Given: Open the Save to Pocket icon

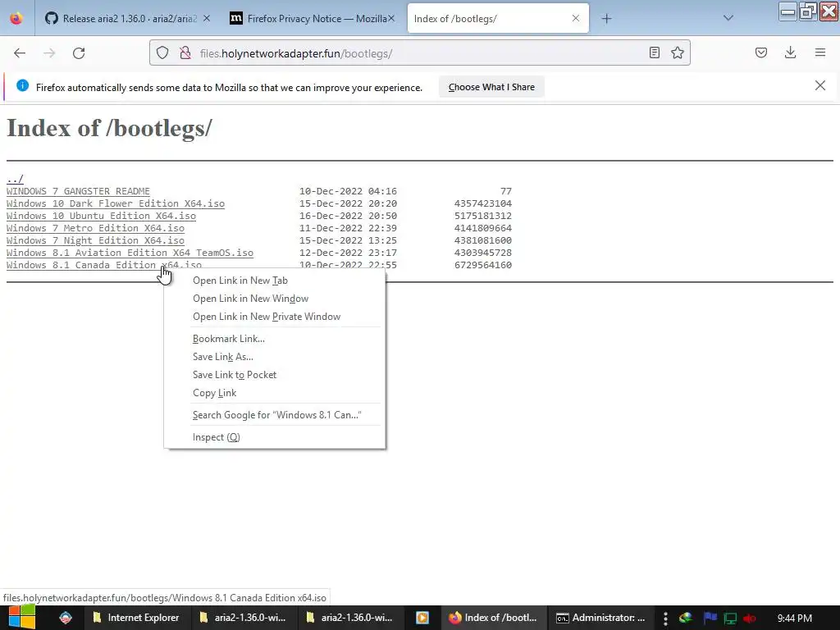Looking at the screenshot, I should [760, 52].
